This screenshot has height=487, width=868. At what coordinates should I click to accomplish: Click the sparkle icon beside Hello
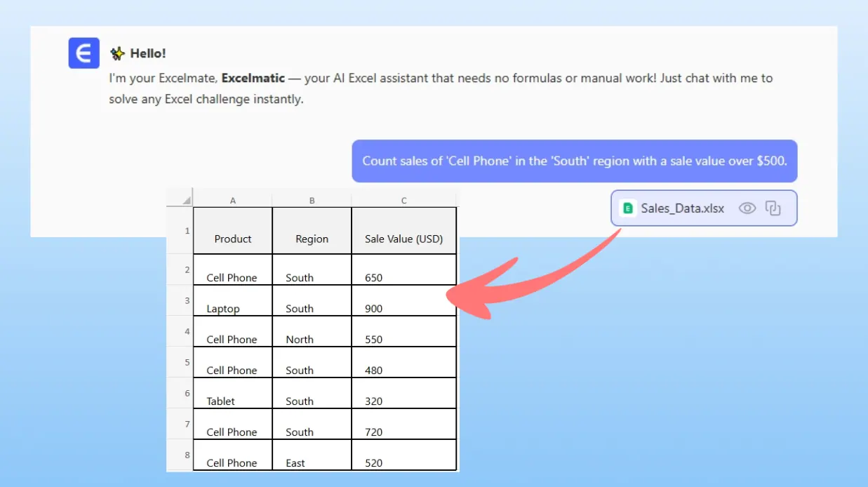point(117,53)
